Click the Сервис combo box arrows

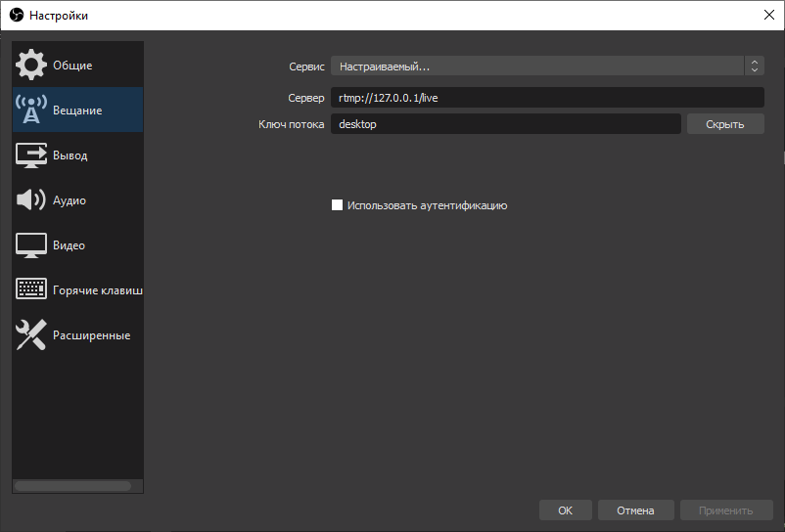tap(754, 66)
